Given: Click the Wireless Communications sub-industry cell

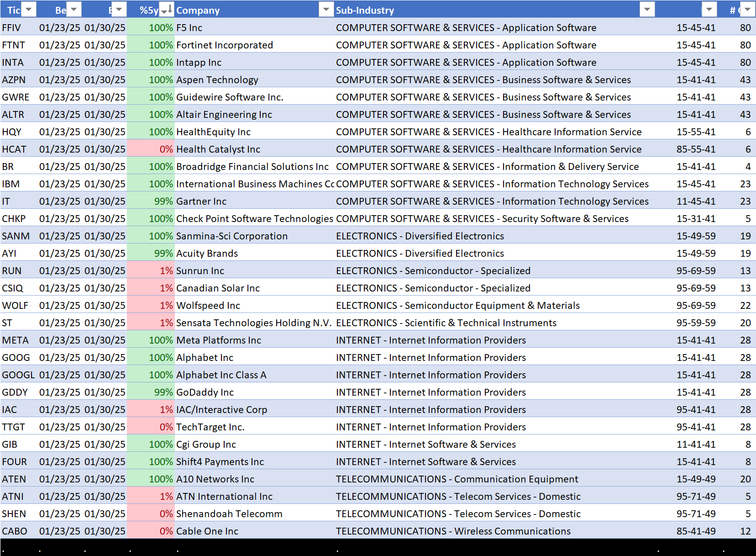Looking at the screenshot, I should [495, 531].
